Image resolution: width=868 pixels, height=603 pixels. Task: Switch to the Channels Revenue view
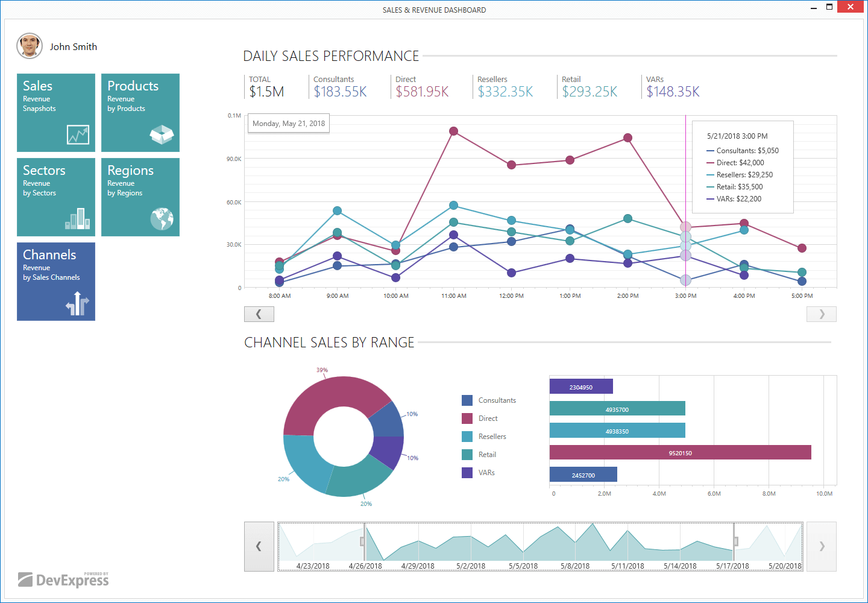tap(55, 282)
